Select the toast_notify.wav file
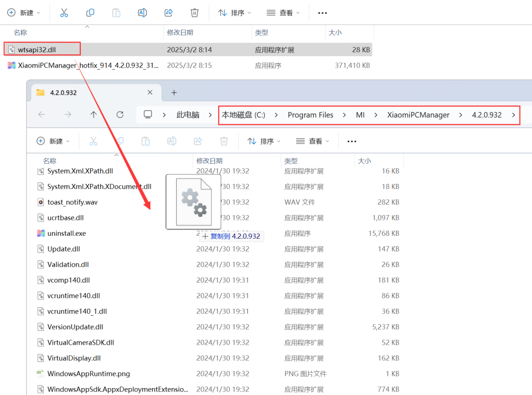The height and width of the screenshot is (395, 532). [x=72, y=202]
